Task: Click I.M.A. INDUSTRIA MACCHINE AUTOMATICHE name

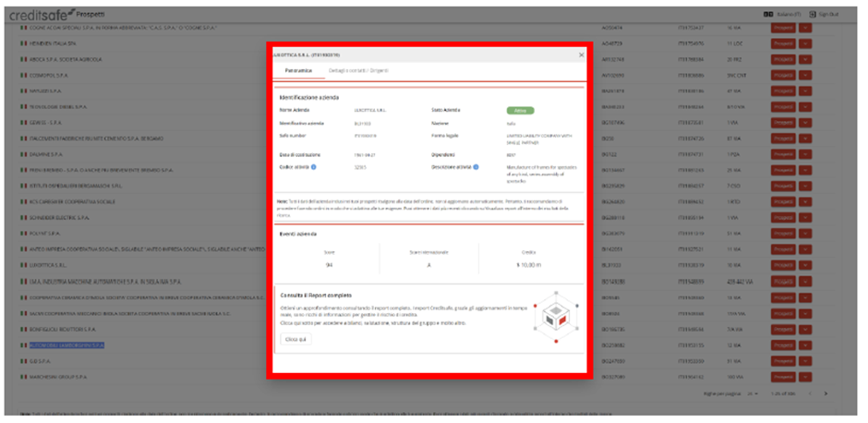Action: click(x=104, y=282)
